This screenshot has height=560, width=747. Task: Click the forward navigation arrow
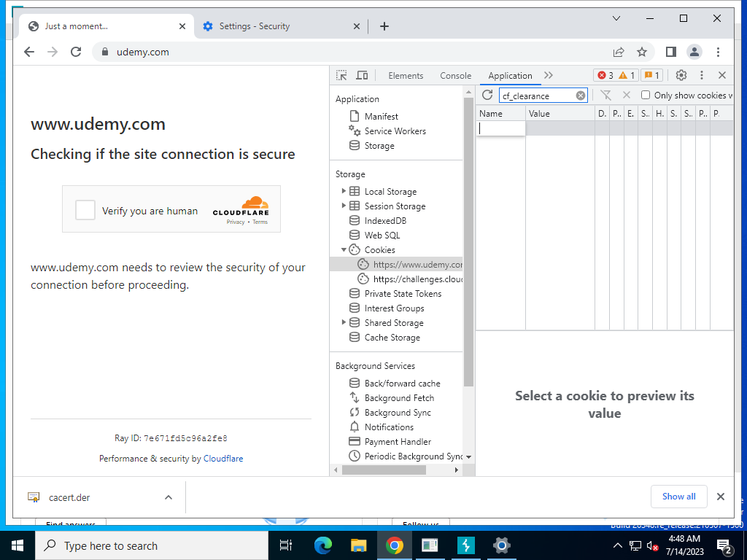(x=53, y=52)
